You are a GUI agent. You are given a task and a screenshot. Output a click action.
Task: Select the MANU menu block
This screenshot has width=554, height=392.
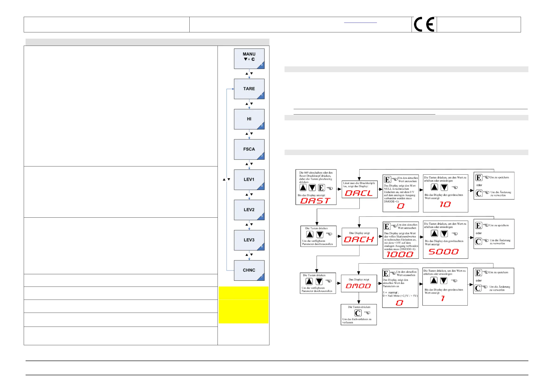(x=249, y=59)
